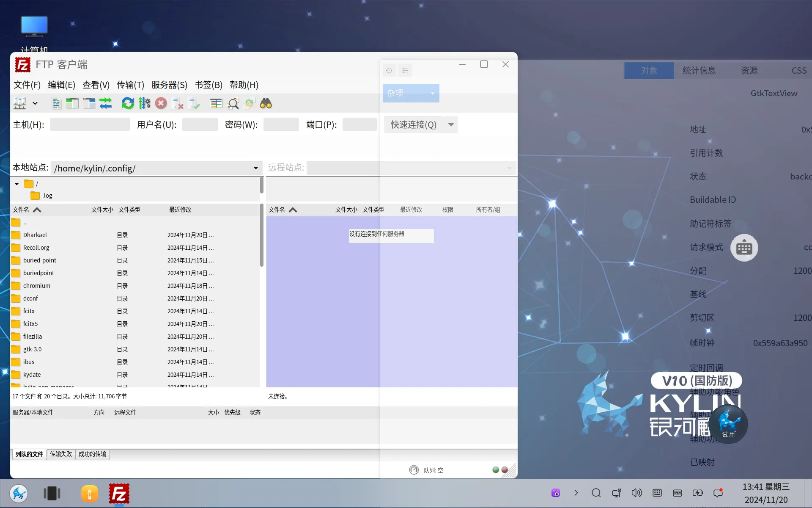Image resolution: width=812 pixels, height=508 pixels.
Task: Open the 杂项 dropdown in inspector
Action: coord(411,93)
